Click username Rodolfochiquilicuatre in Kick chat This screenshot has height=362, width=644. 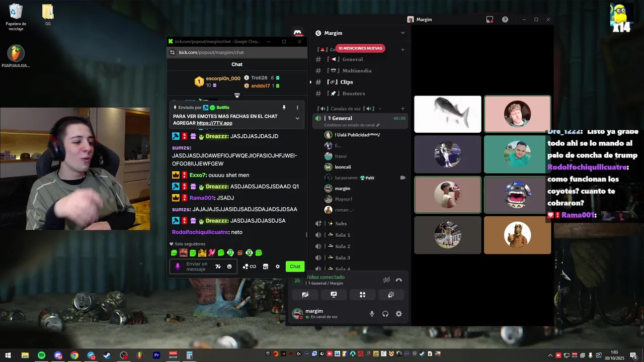tap(200, 232)
